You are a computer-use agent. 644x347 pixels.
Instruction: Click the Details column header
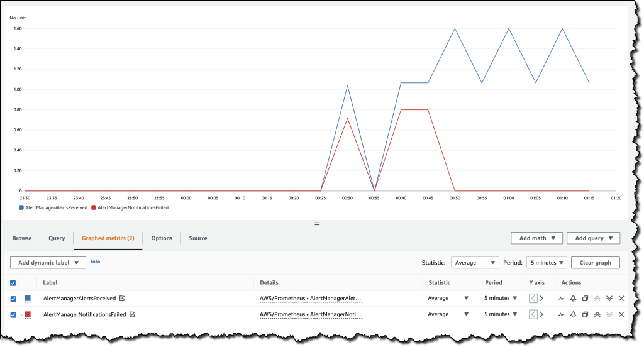[x=269, y=283]
